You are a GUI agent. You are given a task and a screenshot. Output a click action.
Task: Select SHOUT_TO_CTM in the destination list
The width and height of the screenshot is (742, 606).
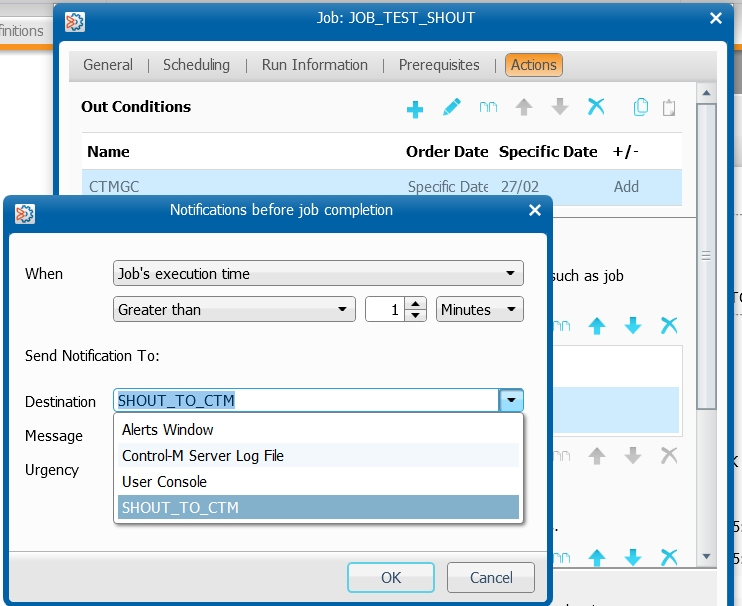coord(318,507)
